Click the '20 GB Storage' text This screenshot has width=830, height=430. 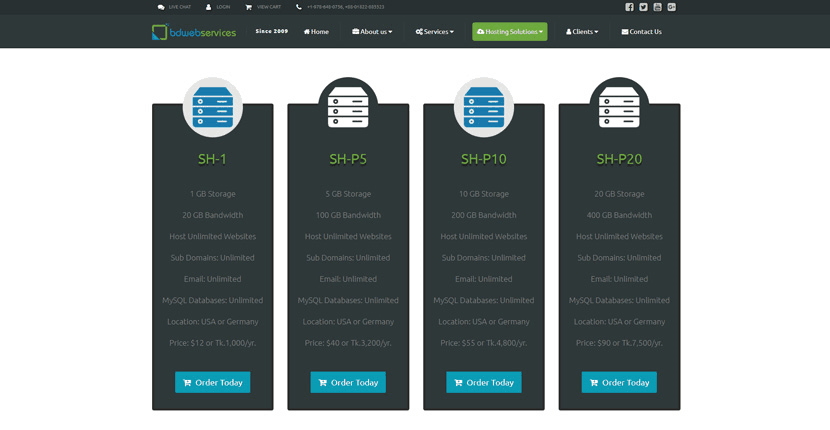[619, 194]
